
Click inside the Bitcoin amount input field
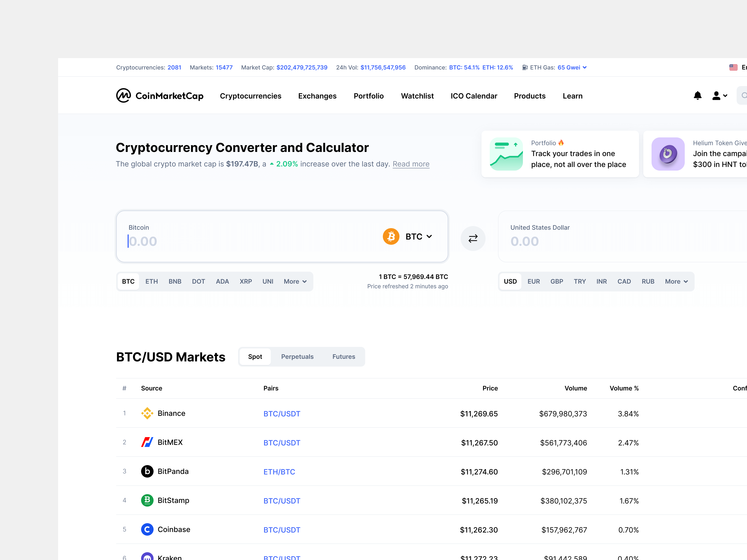pyautogui.click(x=203, y=241)
